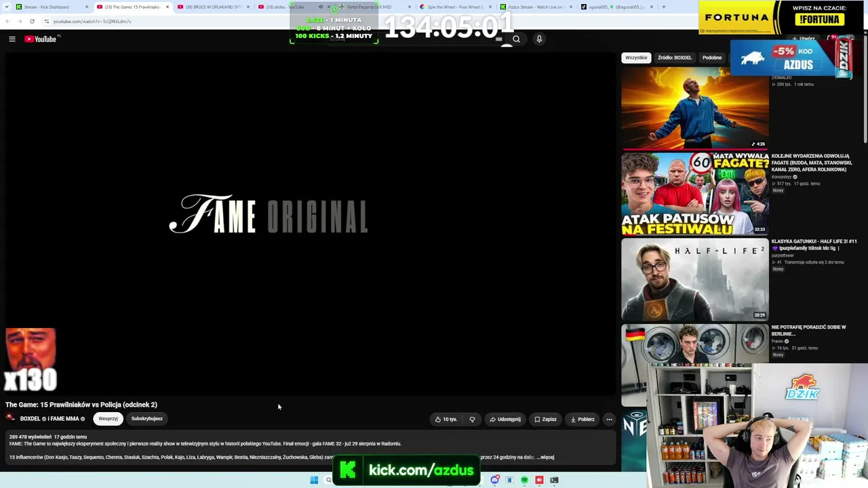Open the KOLEJNE WYDARZENIA ODWOŁUJĄ FAGATĘ video title
The height and width of the screenshot is (488, 868).
810,163
